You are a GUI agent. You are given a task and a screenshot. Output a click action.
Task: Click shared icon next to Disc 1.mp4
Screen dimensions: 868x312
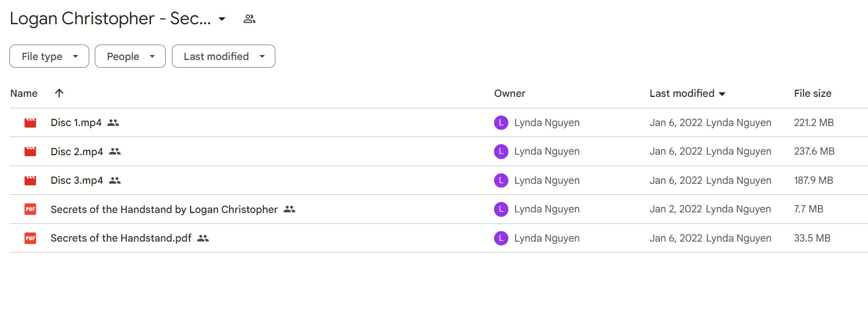point(113,123)
